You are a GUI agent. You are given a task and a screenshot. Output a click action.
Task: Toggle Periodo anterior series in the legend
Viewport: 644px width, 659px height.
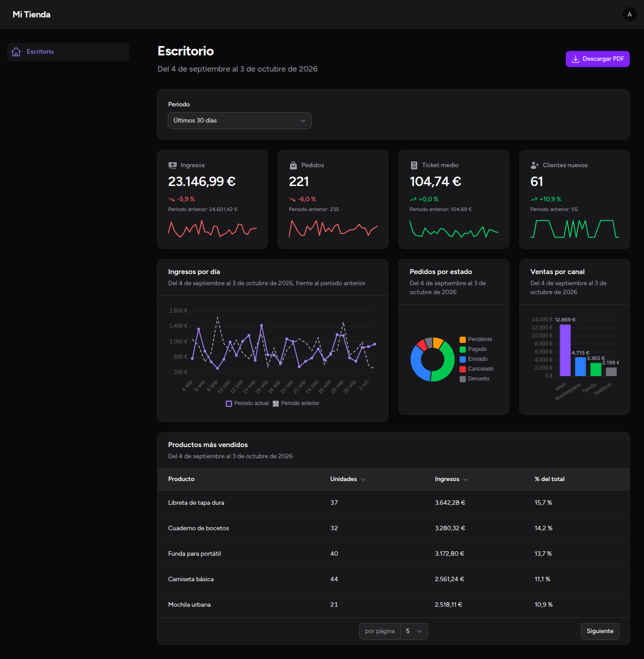point(296,403)
